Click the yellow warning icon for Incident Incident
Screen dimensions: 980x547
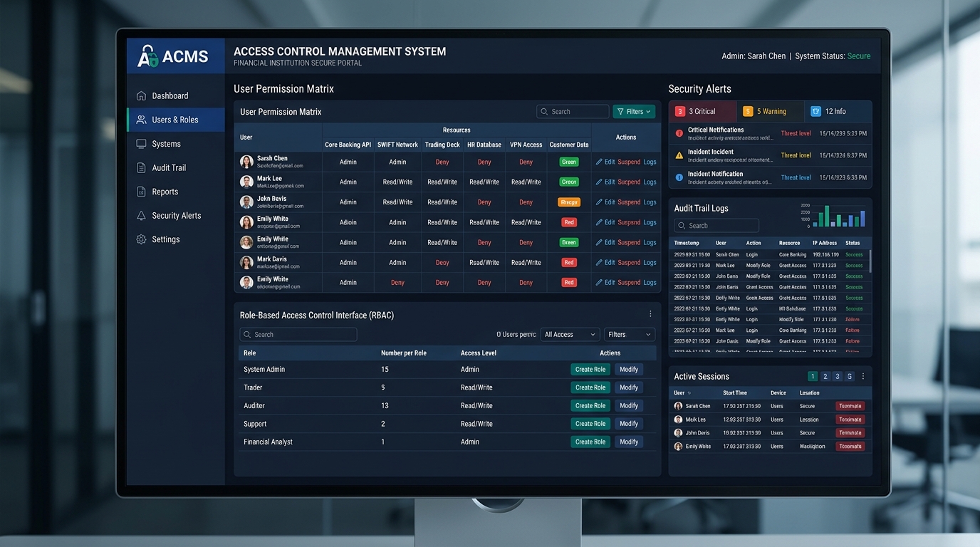pos(679,155)
